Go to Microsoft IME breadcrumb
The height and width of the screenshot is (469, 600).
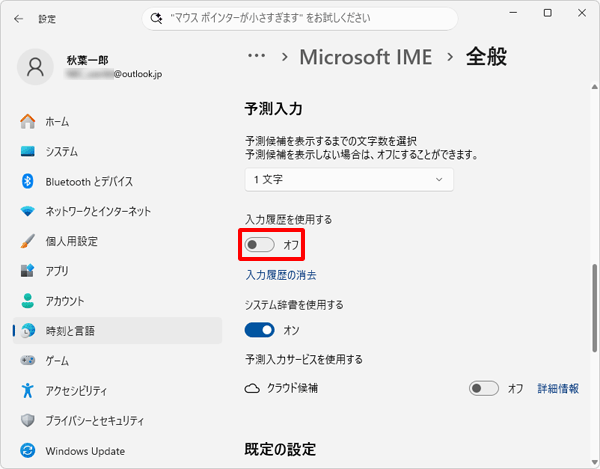[365, 57]
